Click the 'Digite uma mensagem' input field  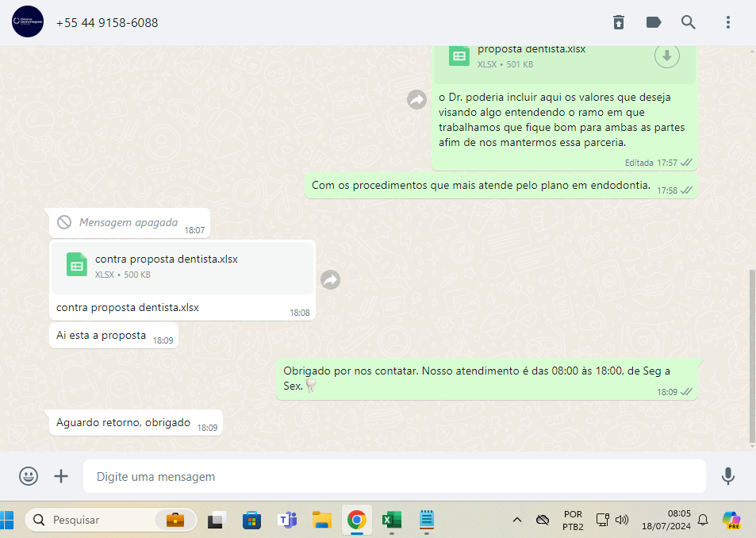pos(394,477)
